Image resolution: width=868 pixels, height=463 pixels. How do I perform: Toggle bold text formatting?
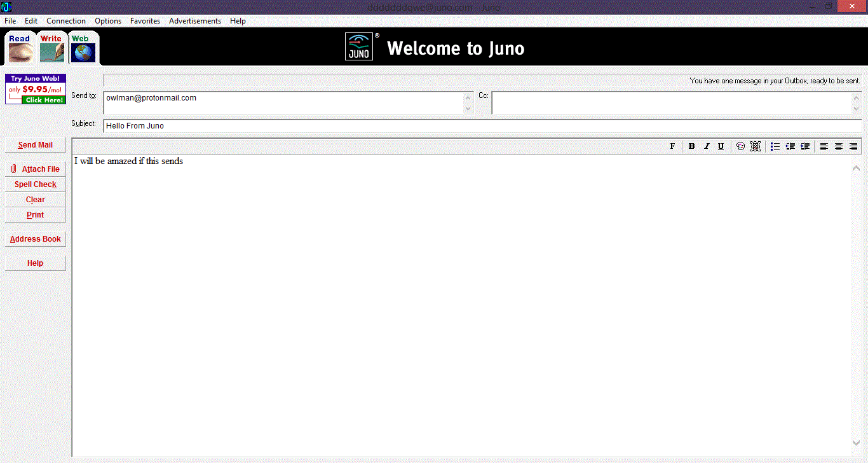coord(691,146)
